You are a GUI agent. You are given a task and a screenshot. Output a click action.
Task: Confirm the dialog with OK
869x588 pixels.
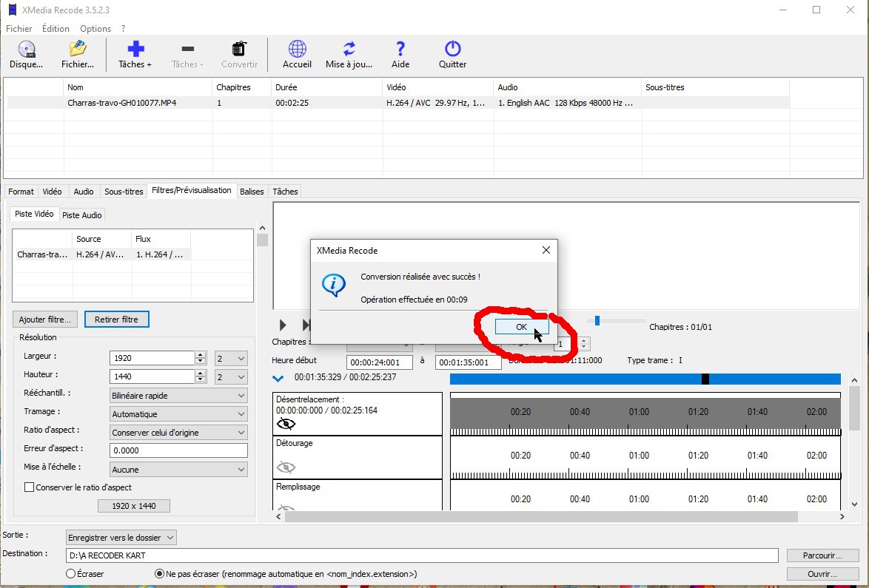pyautogui.click(x=522, y=327)
